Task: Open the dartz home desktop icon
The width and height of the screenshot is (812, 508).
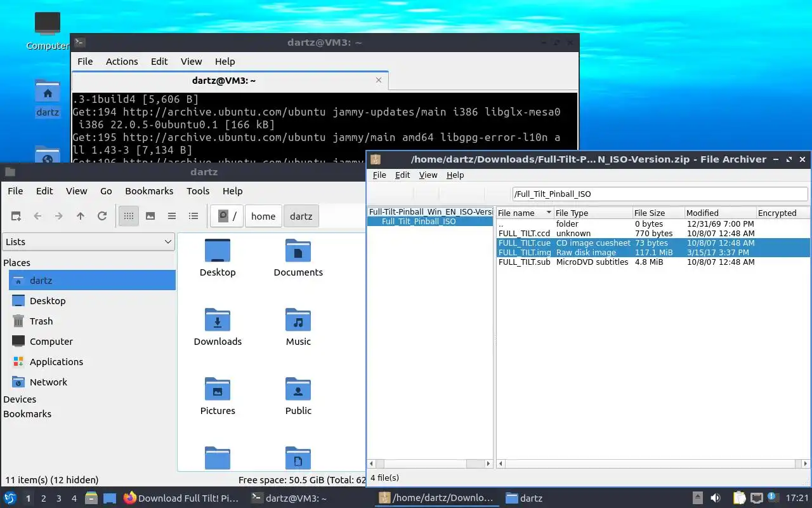Action: point(47,98)
